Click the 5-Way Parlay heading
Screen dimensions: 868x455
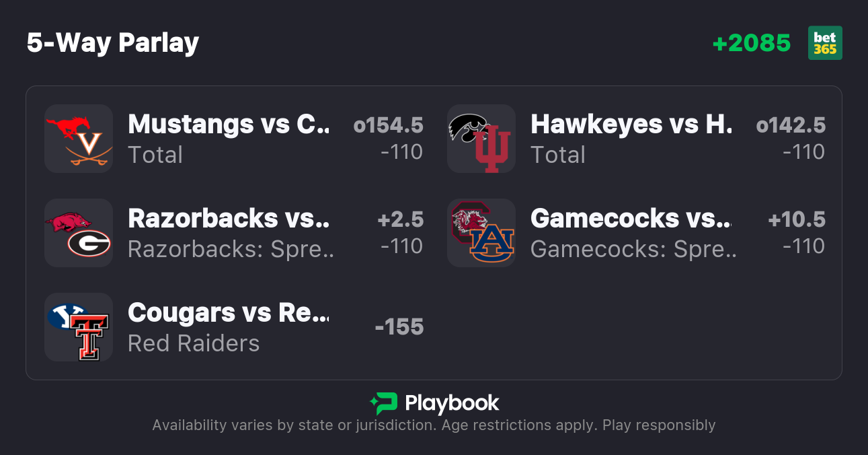tap(113, 43)
